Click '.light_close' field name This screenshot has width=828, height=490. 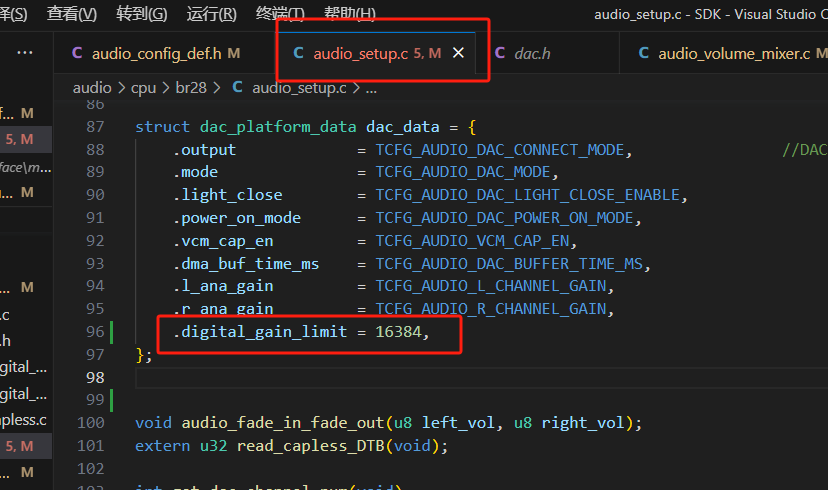coord(228,195)
